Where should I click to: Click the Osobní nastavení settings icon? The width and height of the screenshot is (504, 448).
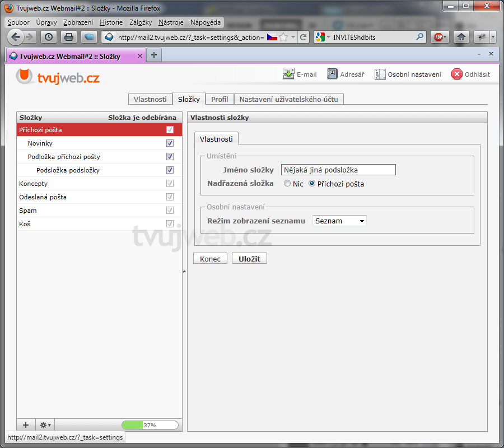tap(380, 74)
